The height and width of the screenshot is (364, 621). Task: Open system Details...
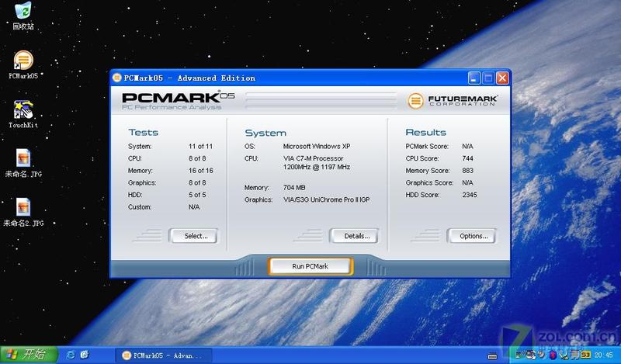point(354,236)
